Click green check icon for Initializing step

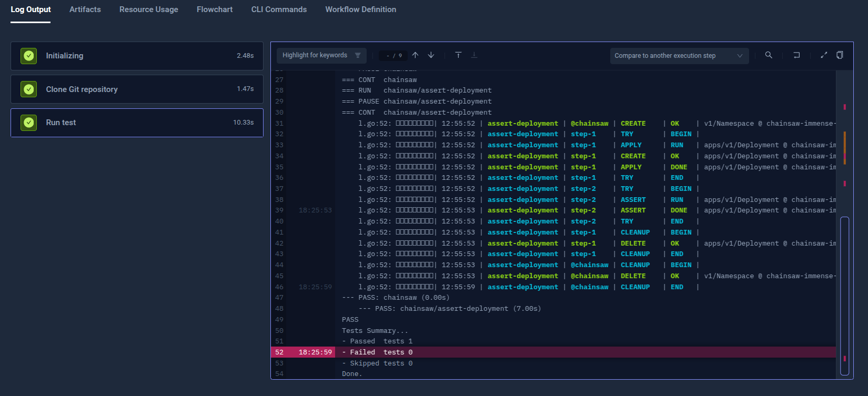click(x=29, y=56)
